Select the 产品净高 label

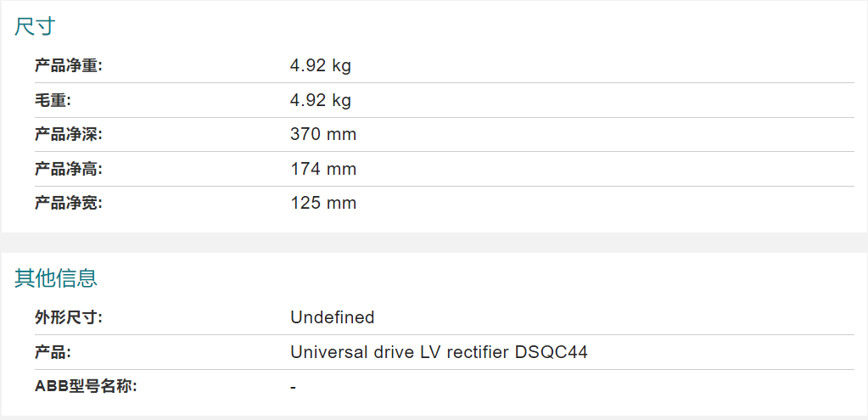tap(70, 169)
